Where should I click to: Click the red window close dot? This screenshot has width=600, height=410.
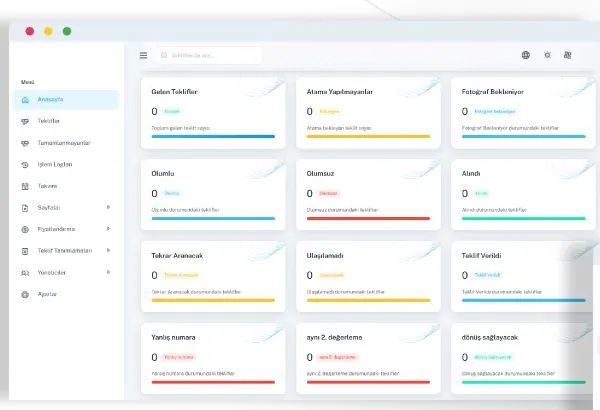(29, 31)
